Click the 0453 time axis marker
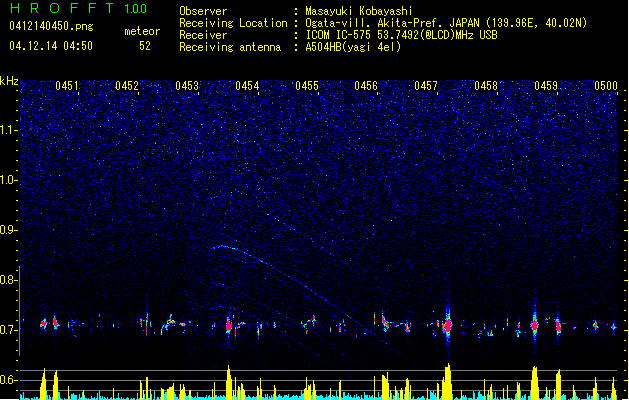 187,86
